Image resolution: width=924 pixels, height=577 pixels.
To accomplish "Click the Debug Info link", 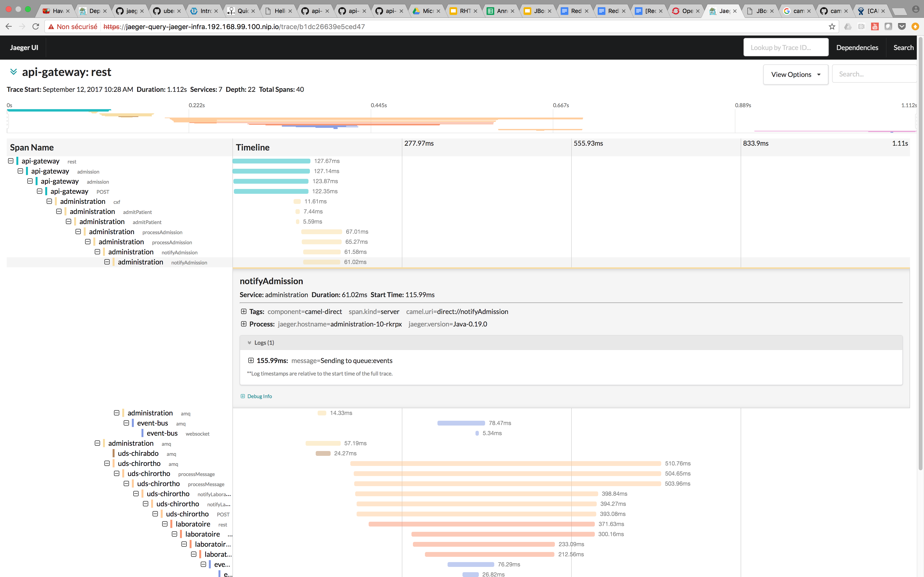I will 259,396.
